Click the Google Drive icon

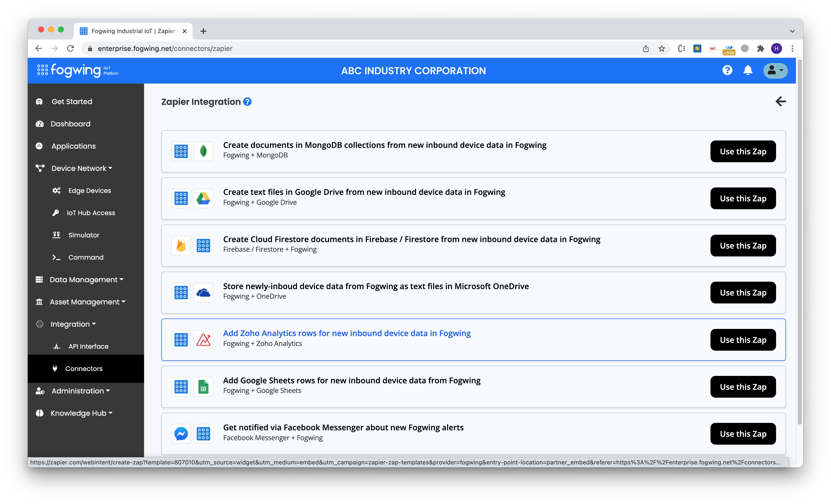click(203, 198)
